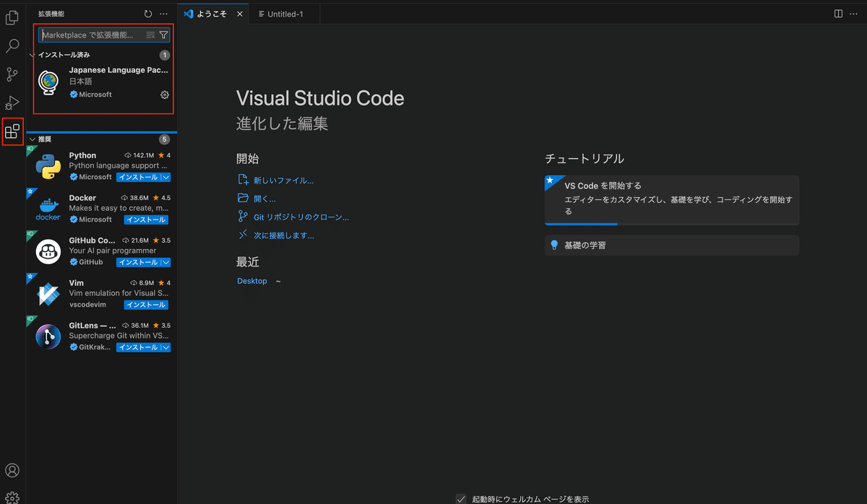Image resolution: width=867 pixels, height=504 pixels.
Task: Collapse the 推奨 section
Action: point(32,139)
